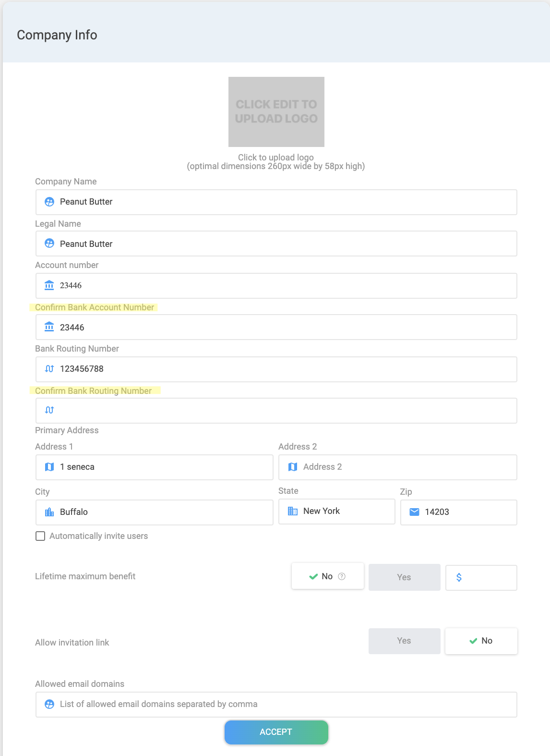Click the bank icon in Account number field
The width and height of the screenshot is (550, 756).
[x=49, y=286]
